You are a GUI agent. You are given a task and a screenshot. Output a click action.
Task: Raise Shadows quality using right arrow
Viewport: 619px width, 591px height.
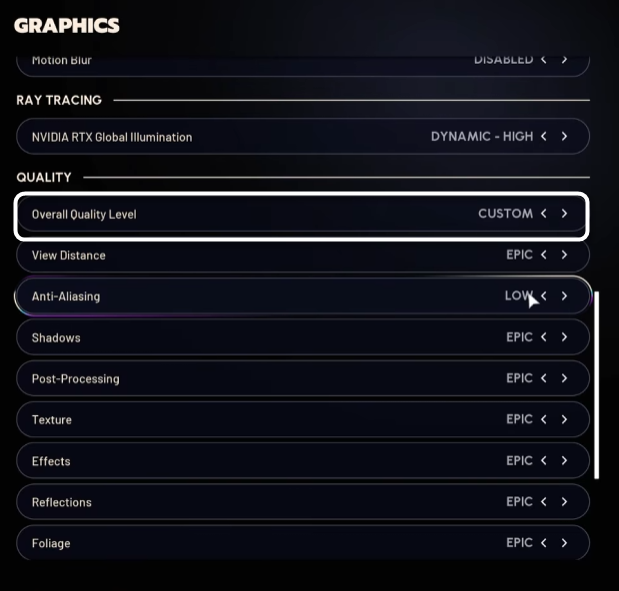coord(565,337)
